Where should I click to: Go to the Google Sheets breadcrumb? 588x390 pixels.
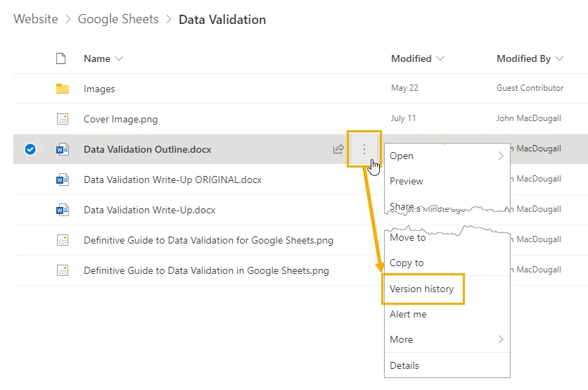(118, 19)
